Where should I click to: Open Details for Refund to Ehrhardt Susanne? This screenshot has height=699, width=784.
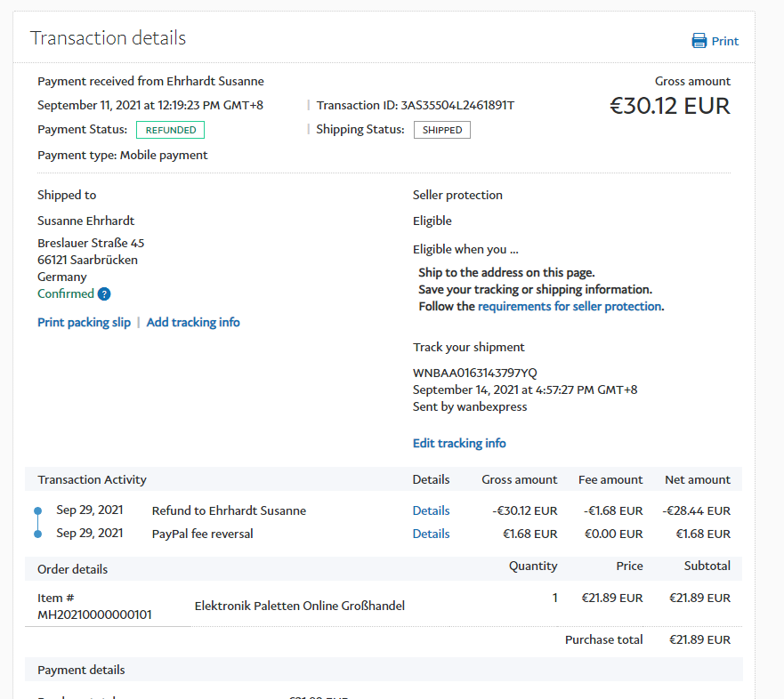pyautogui.click(x=431, y=510)
